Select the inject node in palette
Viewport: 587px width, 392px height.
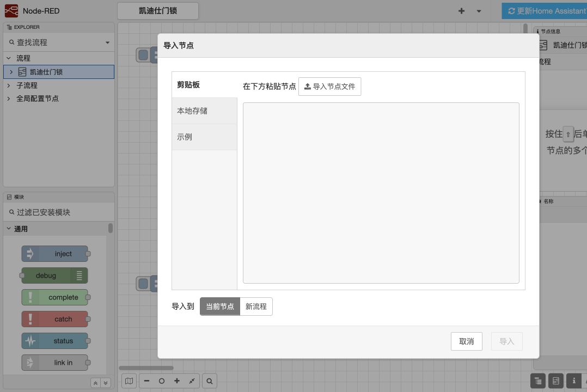55,254
